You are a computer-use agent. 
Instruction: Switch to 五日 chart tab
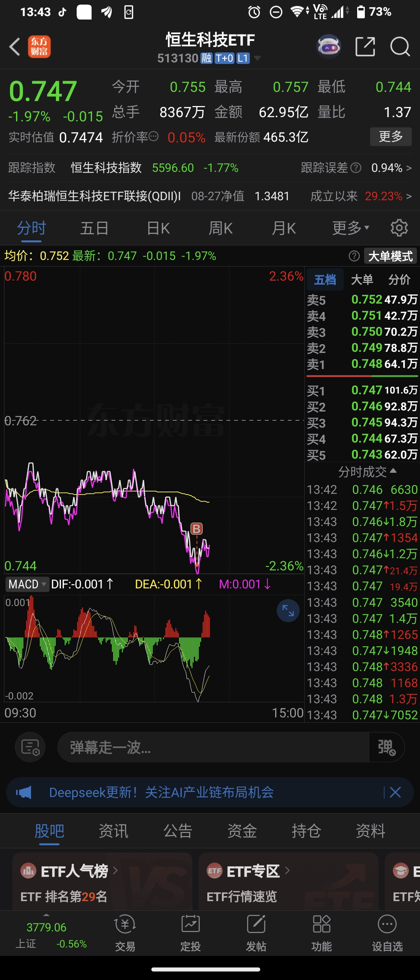pyautogui.click(x=94, y=228)
